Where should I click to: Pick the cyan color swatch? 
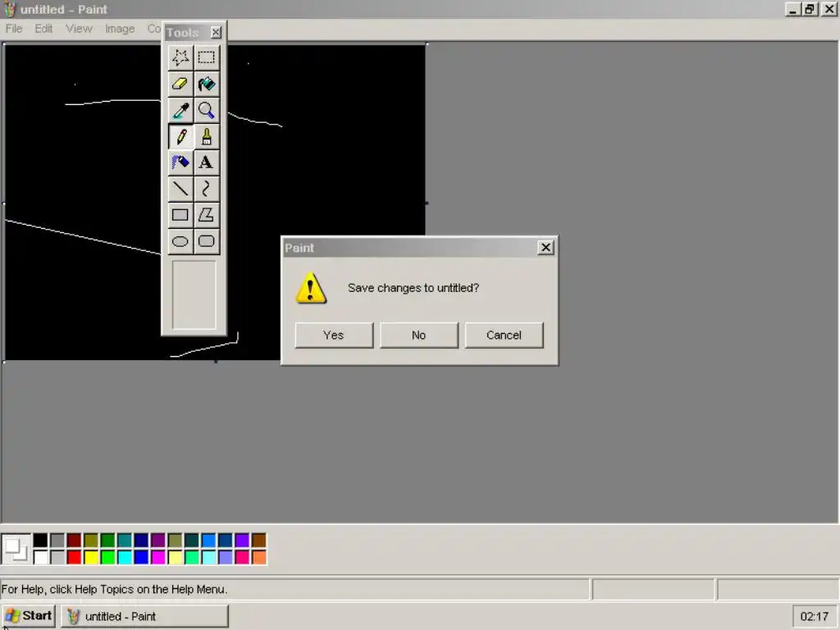[x=125, y=557]
